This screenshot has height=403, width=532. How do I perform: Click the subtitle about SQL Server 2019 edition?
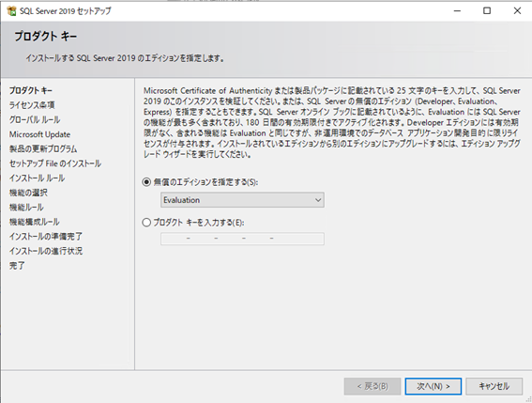pyautogui.click(x=125, y=58)
